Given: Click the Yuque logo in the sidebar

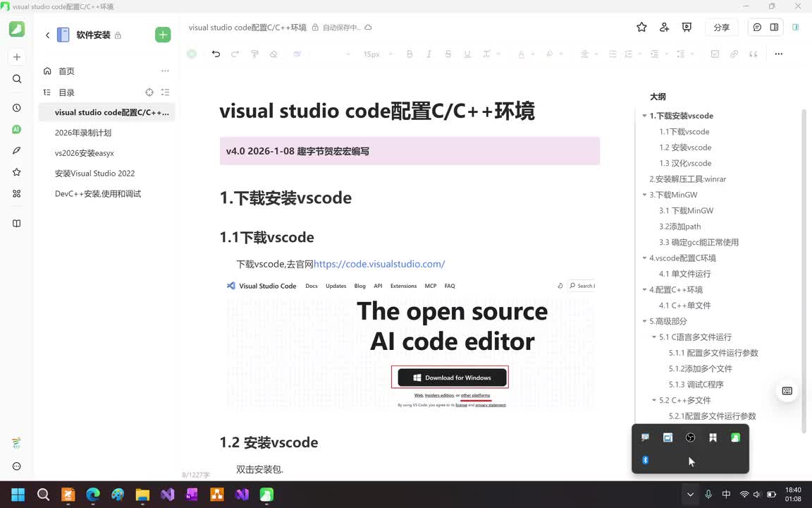Looking at the screenshot, I should tap(17, 28).
